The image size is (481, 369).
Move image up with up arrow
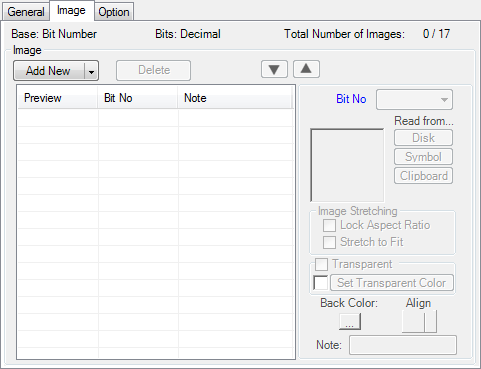(306, 69)
